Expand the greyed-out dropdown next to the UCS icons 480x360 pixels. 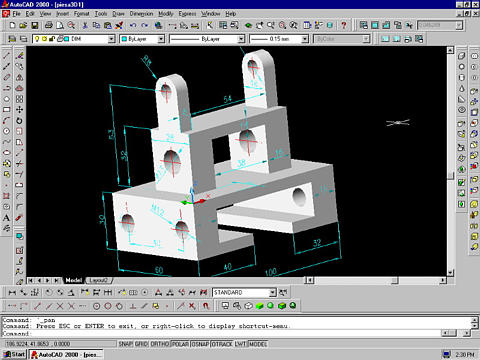pos(459,25)
